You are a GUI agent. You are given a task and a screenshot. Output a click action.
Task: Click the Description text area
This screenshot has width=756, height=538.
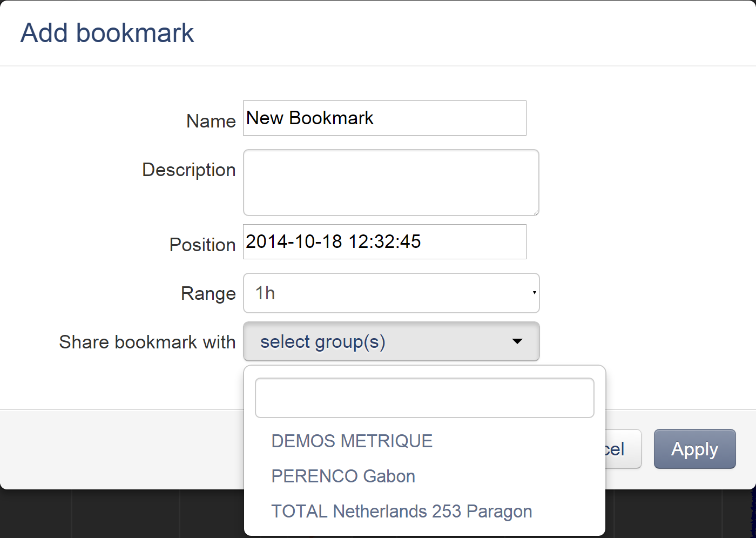click(x=391, y=183)
